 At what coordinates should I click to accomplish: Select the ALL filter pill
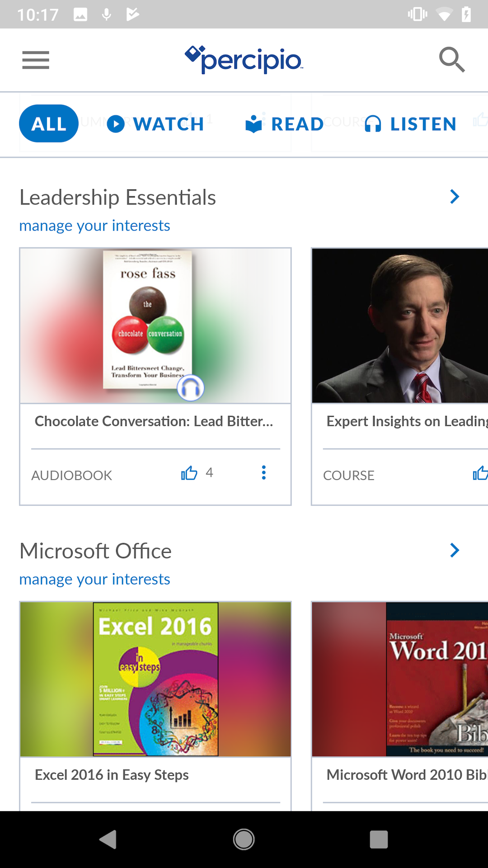(x=48, y=123)
